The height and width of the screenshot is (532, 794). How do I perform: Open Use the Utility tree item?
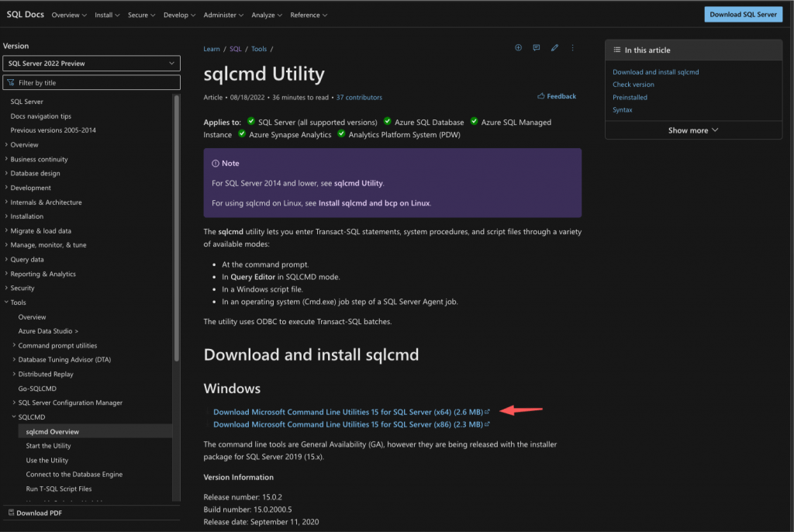coord(47,460)
